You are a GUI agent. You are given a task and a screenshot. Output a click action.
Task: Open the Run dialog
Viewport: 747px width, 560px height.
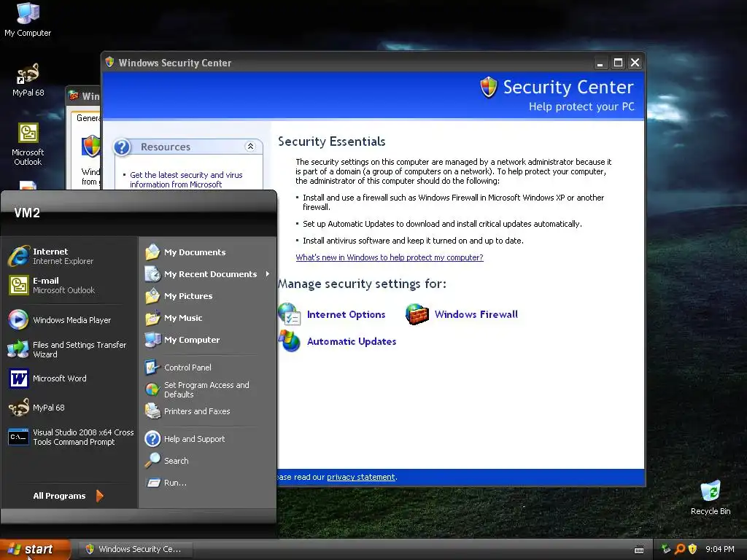point(208,483)
